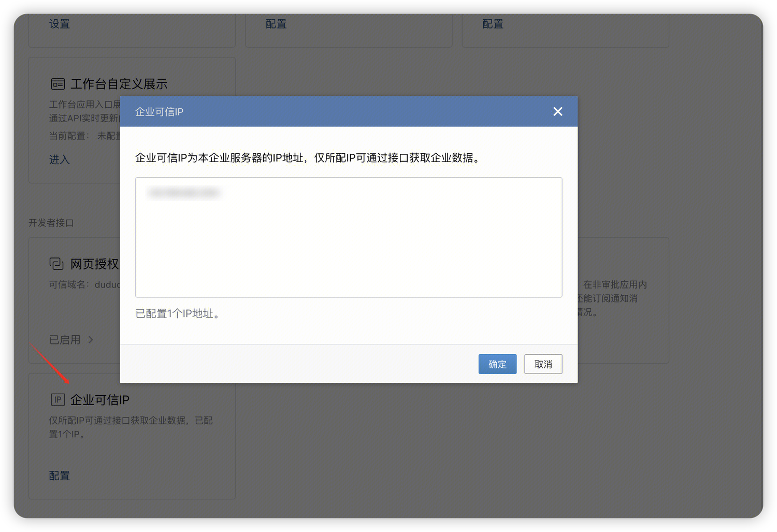The image size is (777, 532).
Task: Click the 已启用 status link
Action: click(x=65, y=340)
